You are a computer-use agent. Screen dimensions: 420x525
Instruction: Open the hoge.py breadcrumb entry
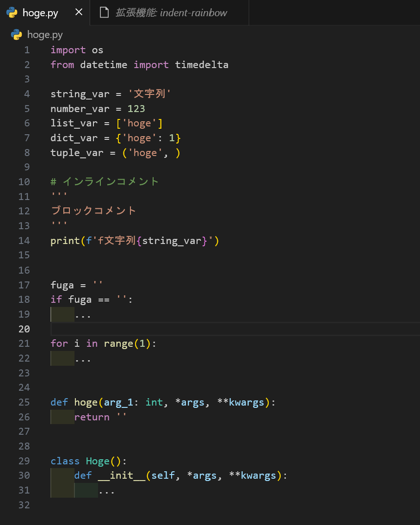(44, 35)
